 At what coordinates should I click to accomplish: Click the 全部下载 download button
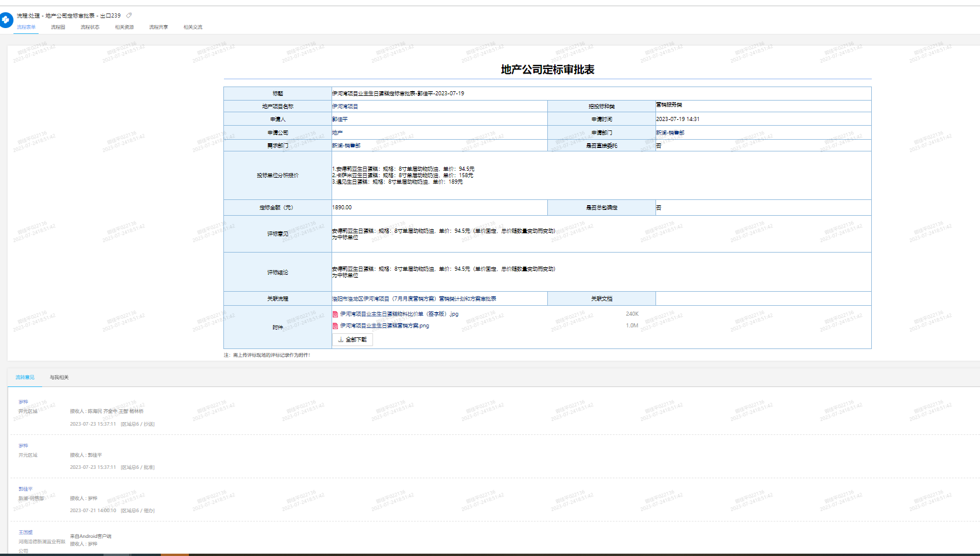click(353, 340)
